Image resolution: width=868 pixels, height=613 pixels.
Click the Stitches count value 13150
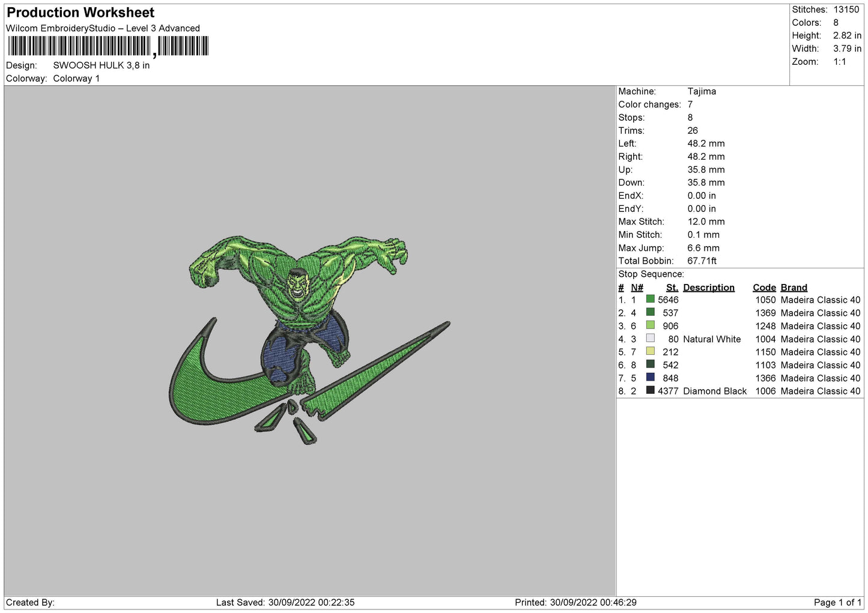click(846, 10)
